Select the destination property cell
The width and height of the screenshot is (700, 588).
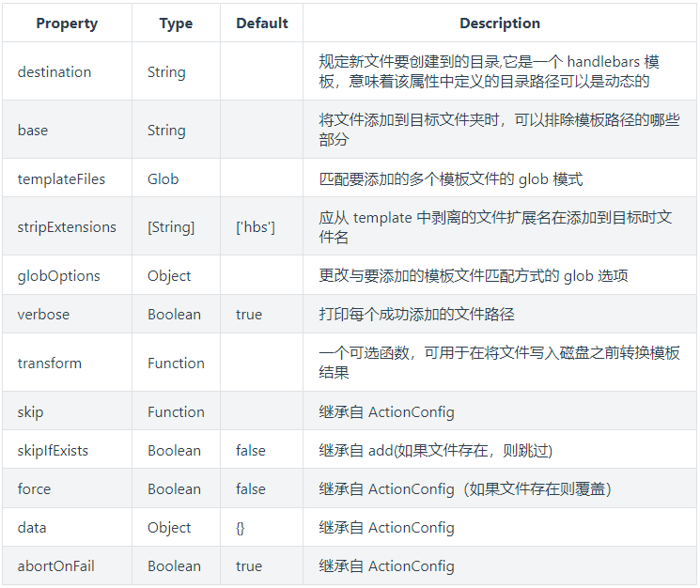pyautogui.click(x=54, y=72)
